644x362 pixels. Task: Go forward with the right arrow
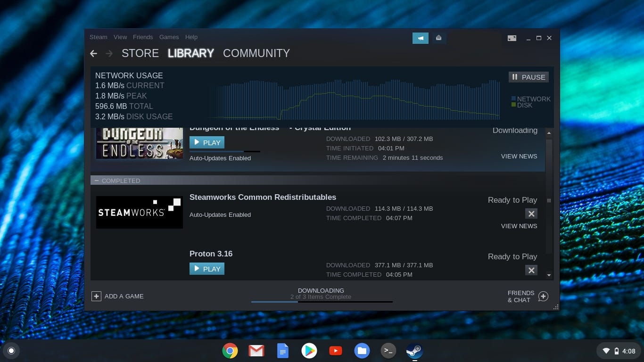[x=109, y=54]
